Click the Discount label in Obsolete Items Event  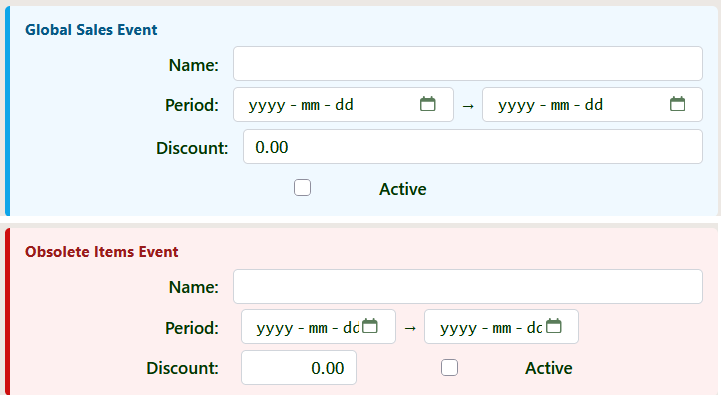183,368
